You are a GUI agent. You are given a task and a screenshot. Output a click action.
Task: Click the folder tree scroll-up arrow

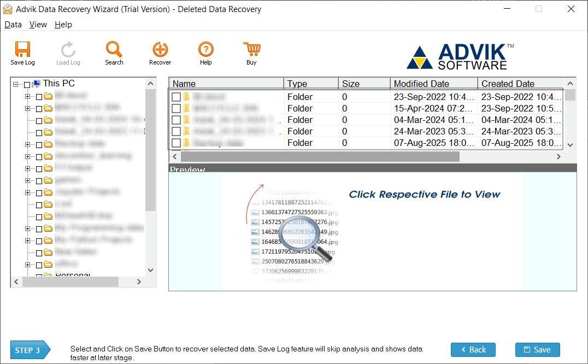pos(150,84)
